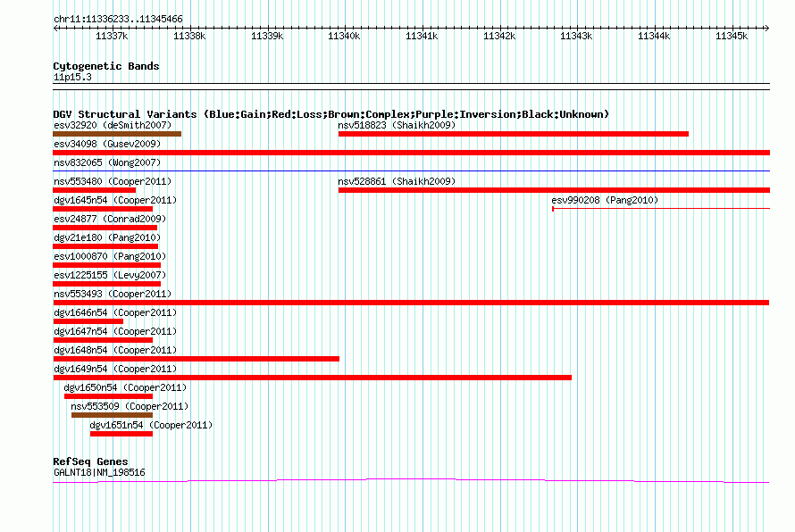
Task: Open the dgv21e180 (Pang2010) label
Action: (107, 237)
